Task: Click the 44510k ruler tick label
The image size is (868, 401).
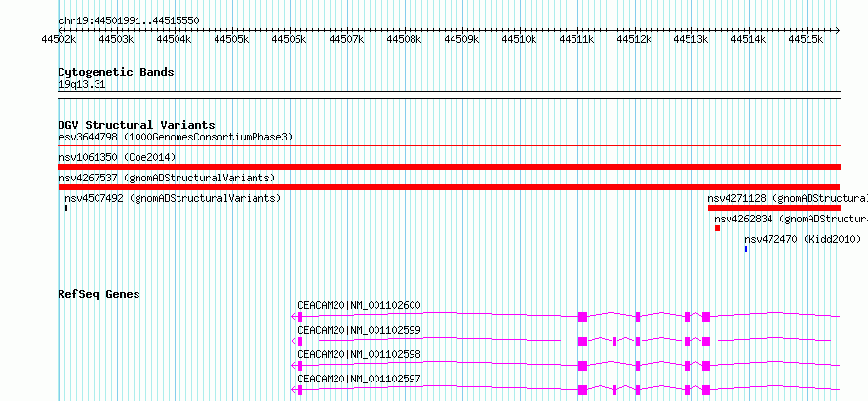Action: pos(519,40)
